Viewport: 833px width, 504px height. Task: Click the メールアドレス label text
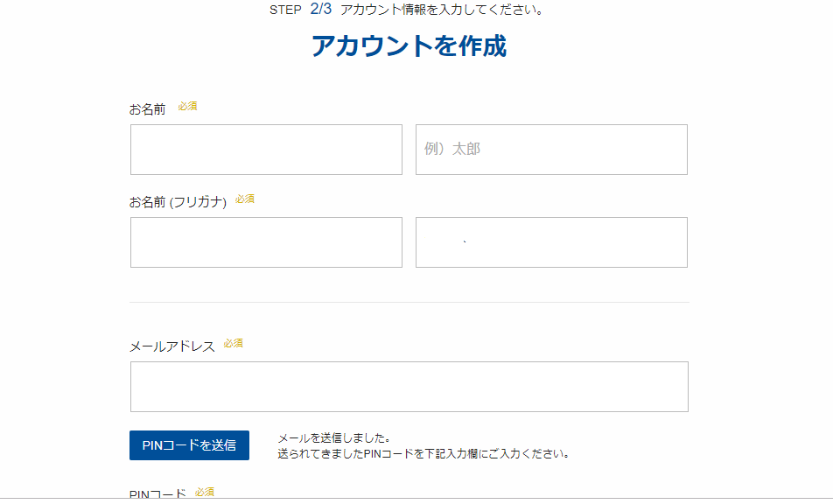click(x=172, y=346)
